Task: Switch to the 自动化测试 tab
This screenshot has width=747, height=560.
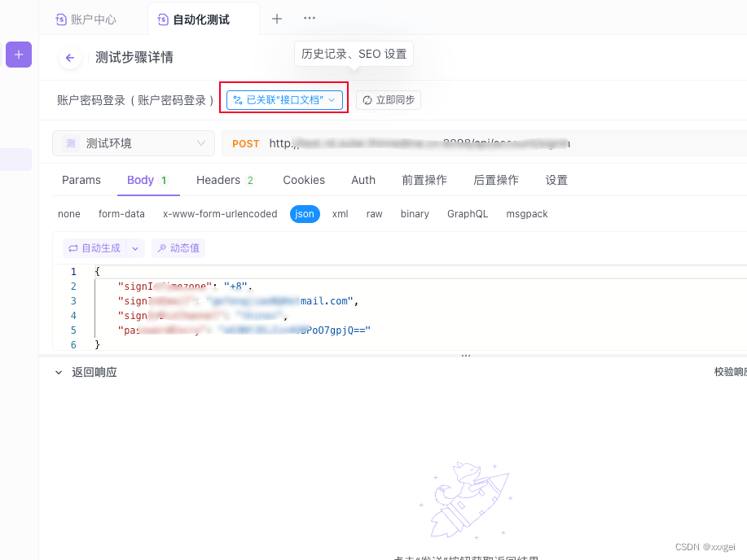Action: click(204, 20)
